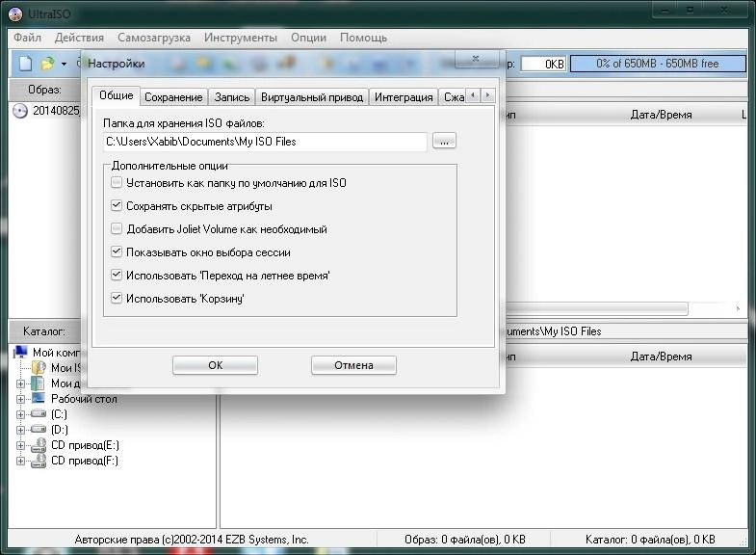This screenshot has width=756, height=555.
Task: Toggle 'Использовать Корзину' checkbox
Action: click(x=117, y=298)
